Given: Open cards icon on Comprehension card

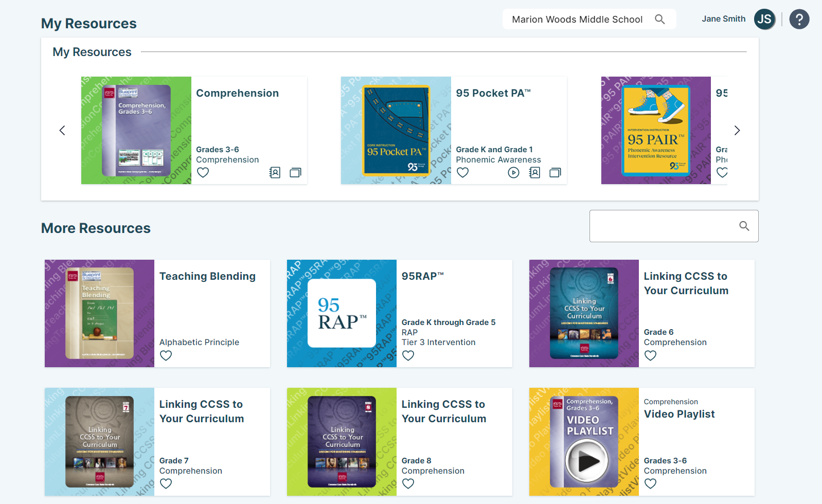Looking at the screenshot, I should tap(295, 173).
